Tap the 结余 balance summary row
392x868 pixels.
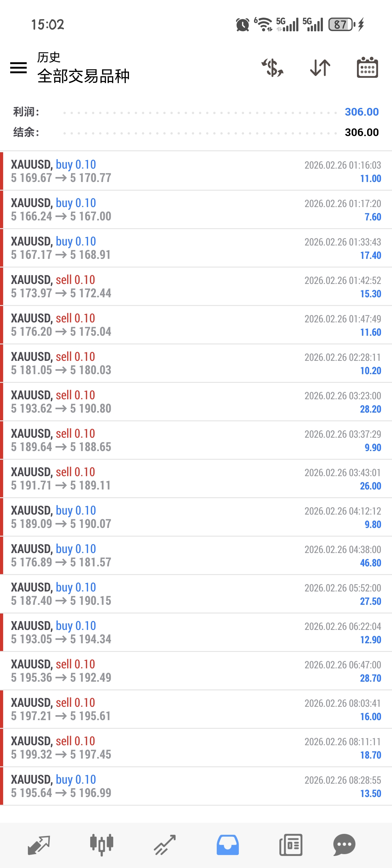click(x=196, y=132)
